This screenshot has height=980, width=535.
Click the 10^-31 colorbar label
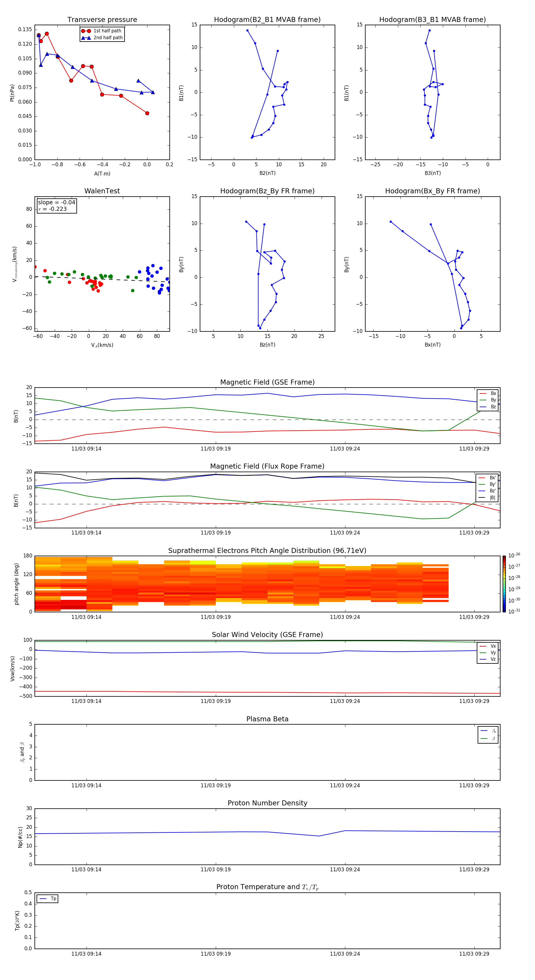514,611
